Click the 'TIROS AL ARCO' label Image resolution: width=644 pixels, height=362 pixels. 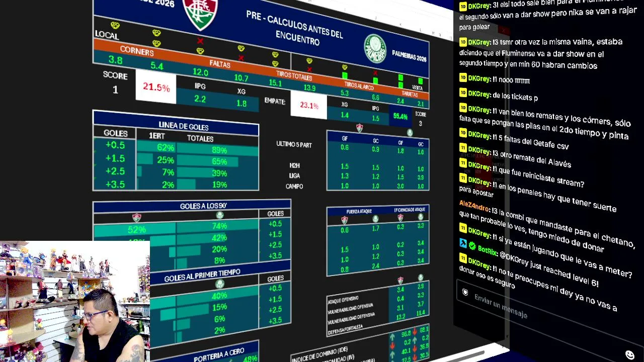tap(359, 86)
